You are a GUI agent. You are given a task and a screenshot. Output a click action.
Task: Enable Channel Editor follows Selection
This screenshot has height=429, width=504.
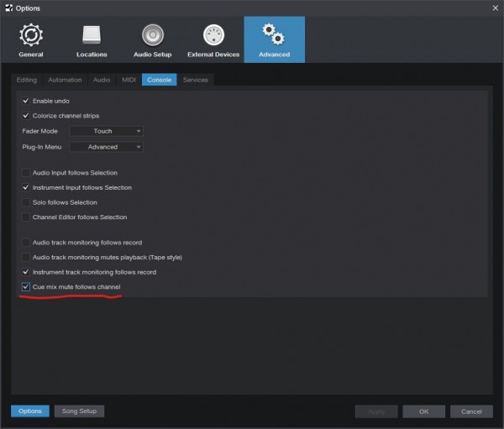click(26, 217)
